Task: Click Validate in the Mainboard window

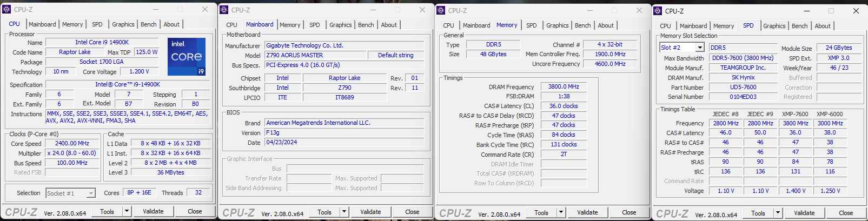Action: [370, 212]
